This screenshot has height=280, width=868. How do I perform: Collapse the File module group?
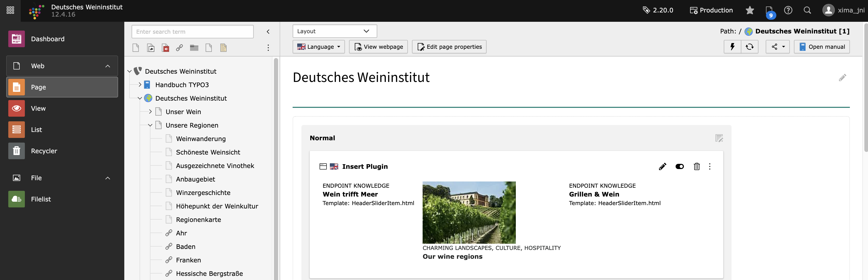107,178
